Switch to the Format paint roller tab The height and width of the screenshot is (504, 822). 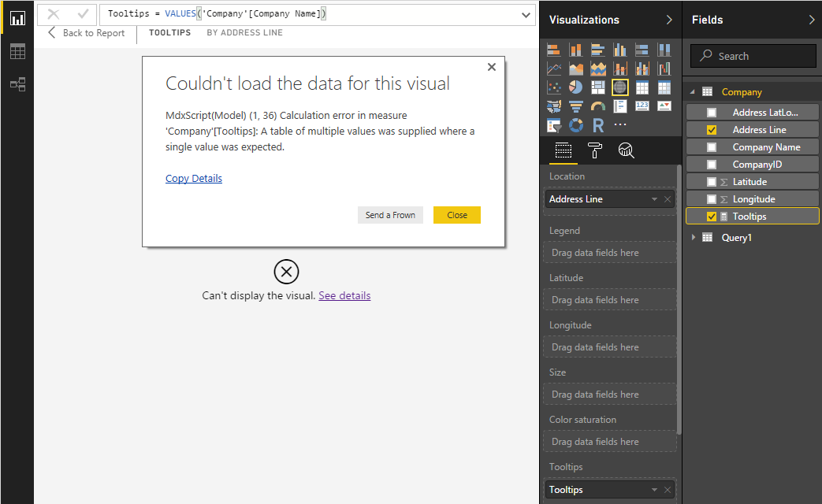(x=595, y=151)
